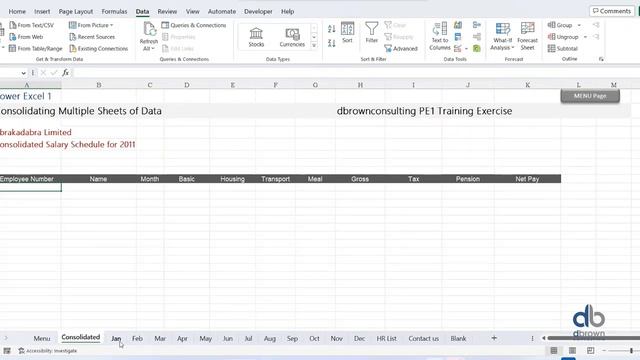Open the Sort dialog
The image size is (640, 360).
[347, 32]
